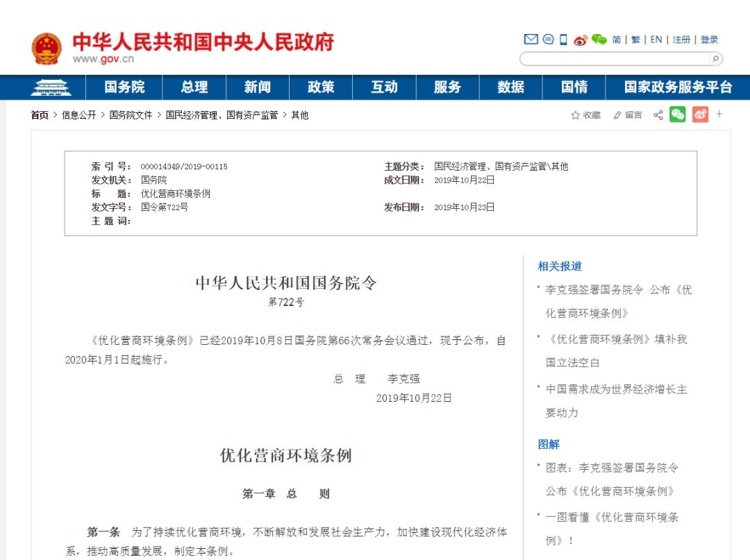Open the envelope mail icon in header
Viewport: 750px width, 560px height.
pos(531,39)
